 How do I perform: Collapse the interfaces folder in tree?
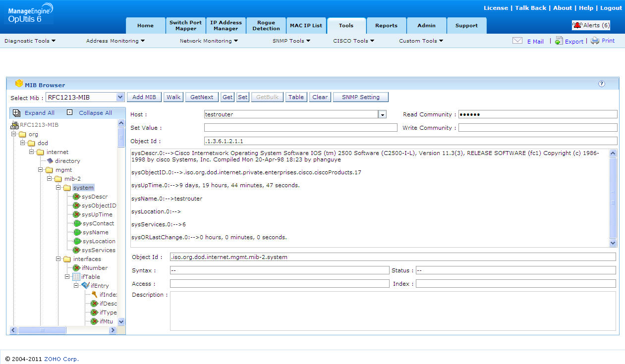click(x=58, y=259)
